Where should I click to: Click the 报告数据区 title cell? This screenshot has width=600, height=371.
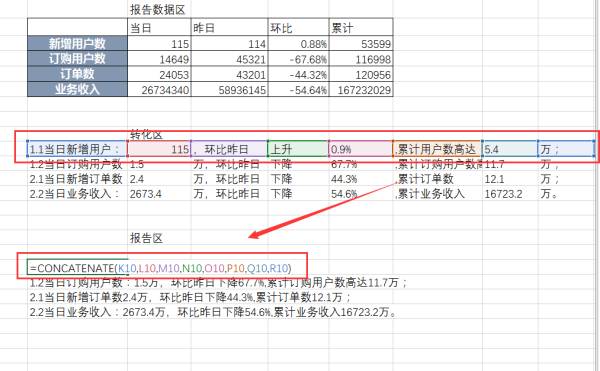point(157,10)
